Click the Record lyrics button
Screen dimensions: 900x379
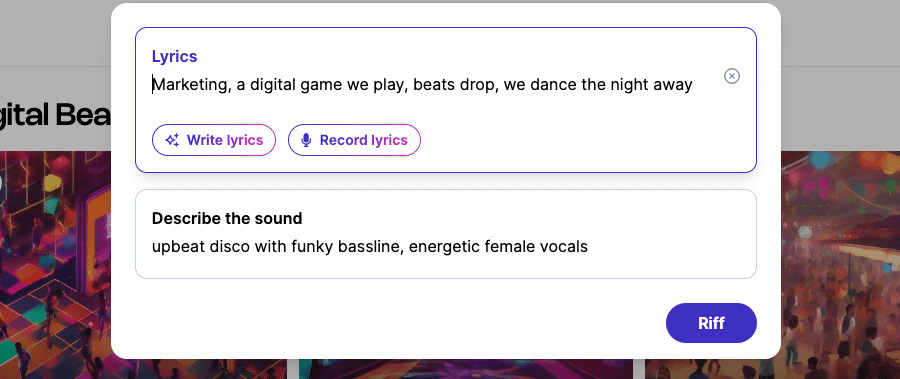click(354, 140)
